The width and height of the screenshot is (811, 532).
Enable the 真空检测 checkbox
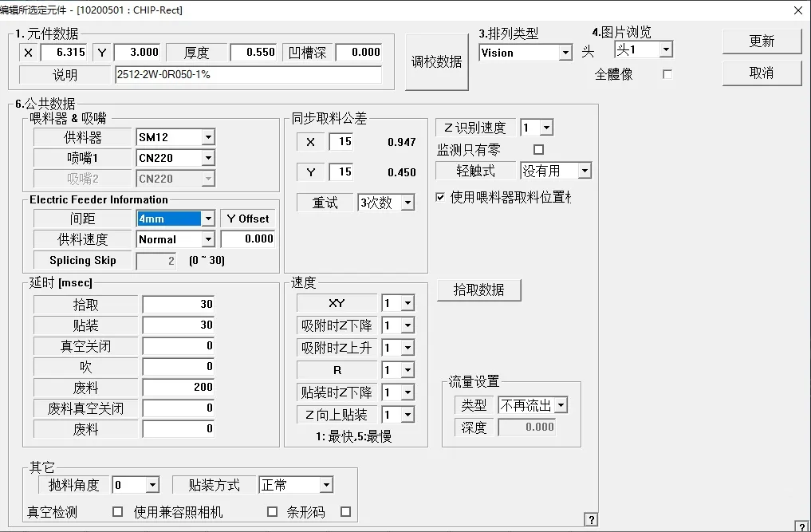pos(118,512)
